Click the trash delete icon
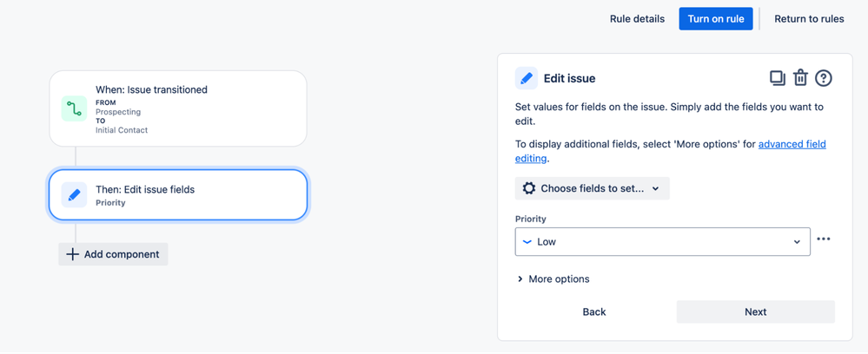This screenshot has height=354, width=868. coord(800,78)
